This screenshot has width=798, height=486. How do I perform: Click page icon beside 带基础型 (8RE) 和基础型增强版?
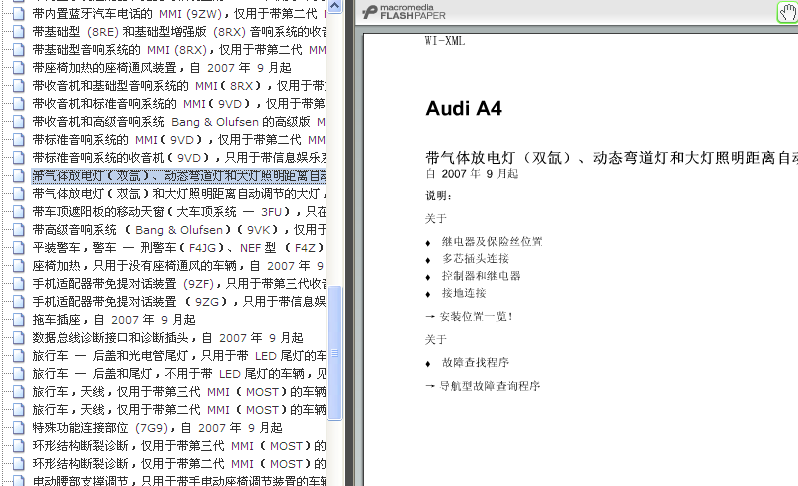[x=18, y=32]
